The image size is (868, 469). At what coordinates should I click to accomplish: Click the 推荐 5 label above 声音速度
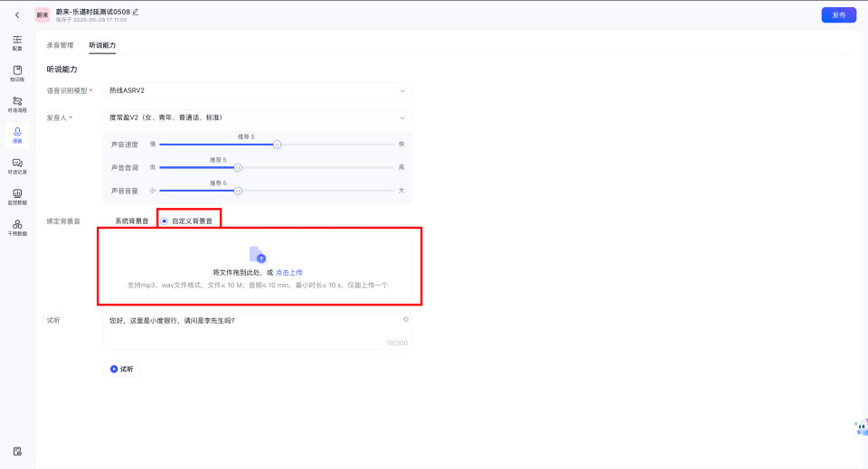coord(246,136)
